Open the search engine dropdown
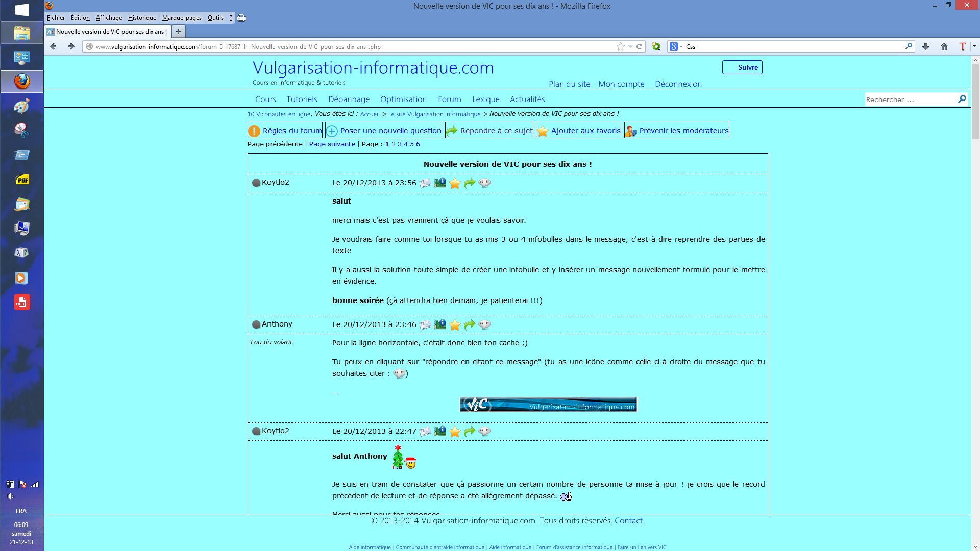The height and width of the screenshot is (551, 980). (x=676, y=46)
